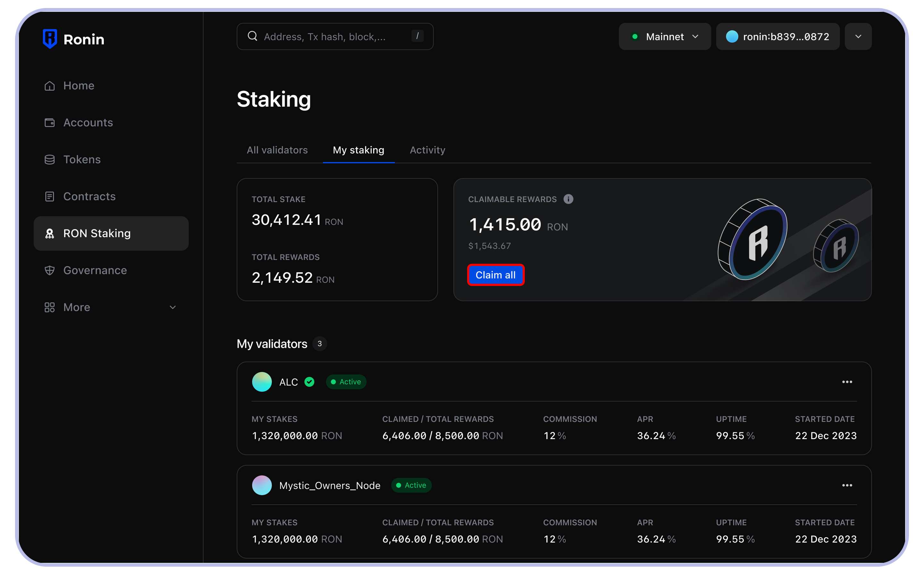Image resolution: width=924 pixels, height=575 pixels.
Task: Click the Claim all button
Action: 496,275
